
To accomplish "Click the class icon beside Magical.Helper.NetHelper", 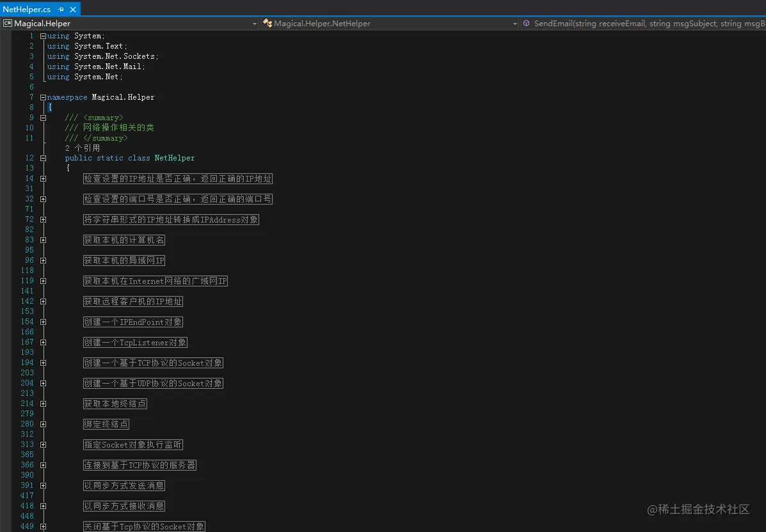I will (x=267, y=23).
